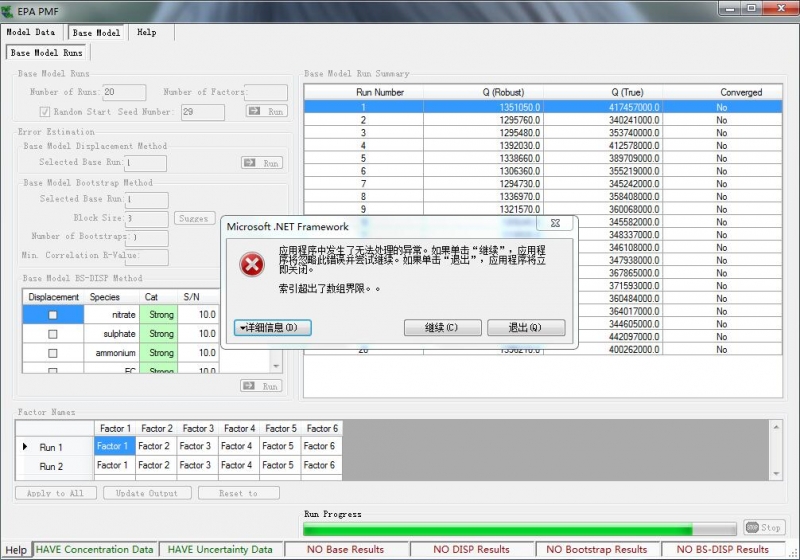Toggle the Random Start checkbox

pos(44,112)
